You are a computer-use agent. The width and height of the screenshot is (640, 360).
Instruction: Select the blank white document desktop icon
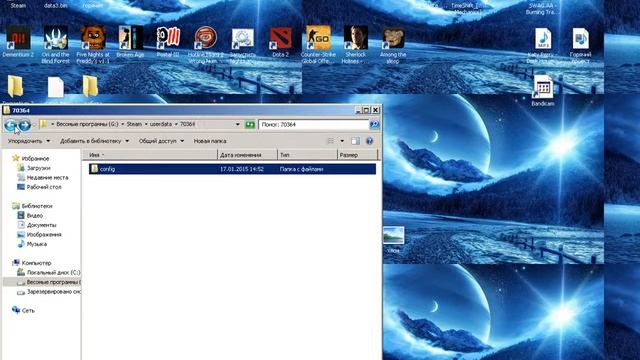[x=56, y=87]
